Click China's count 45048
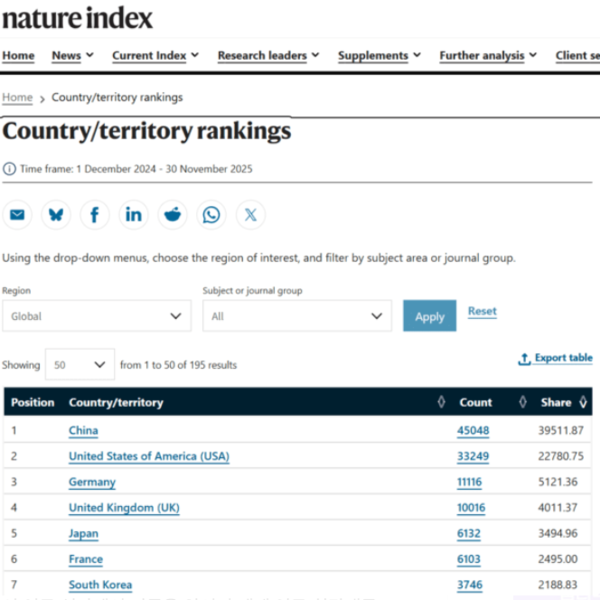Image resolution: width=600 pixels, height=600 pixels. click(473, 430)
